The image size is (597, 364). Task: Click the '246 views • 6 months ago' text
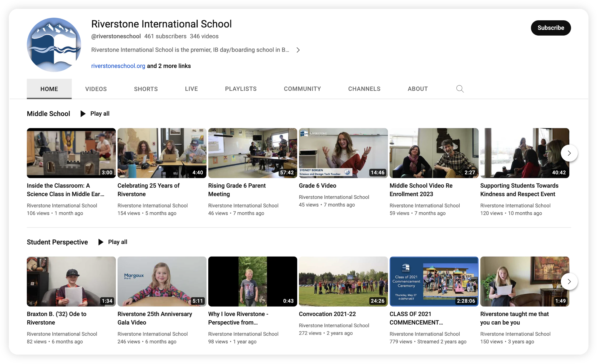(x=147, y=342)
